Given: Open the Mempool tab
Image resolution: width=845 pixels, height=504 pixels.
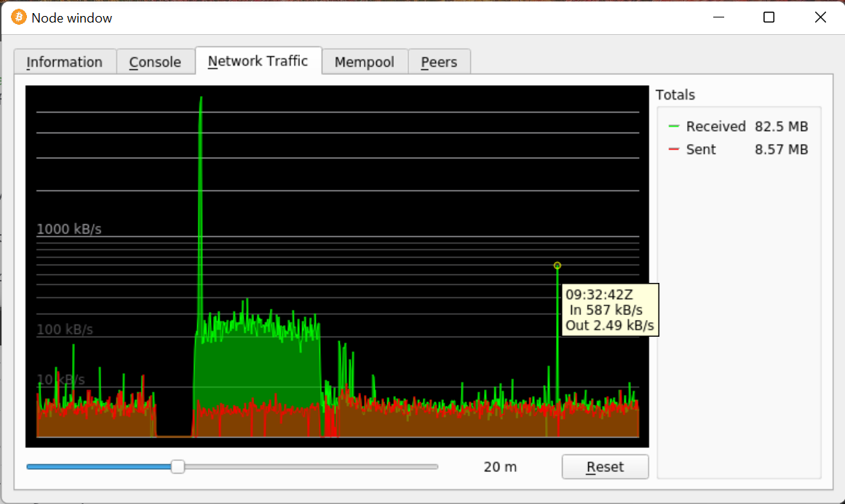Looking at the screenshot, I should point(365,62).
